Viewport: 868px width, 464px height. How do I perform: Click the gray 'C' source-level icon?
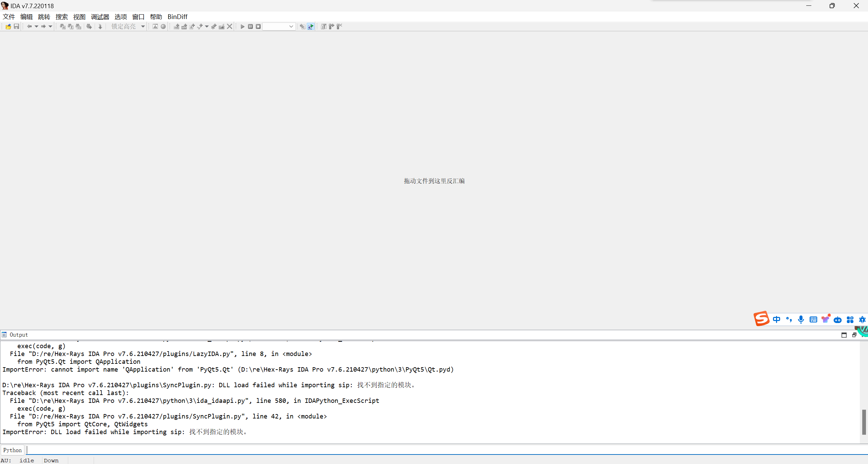(302, 26)
